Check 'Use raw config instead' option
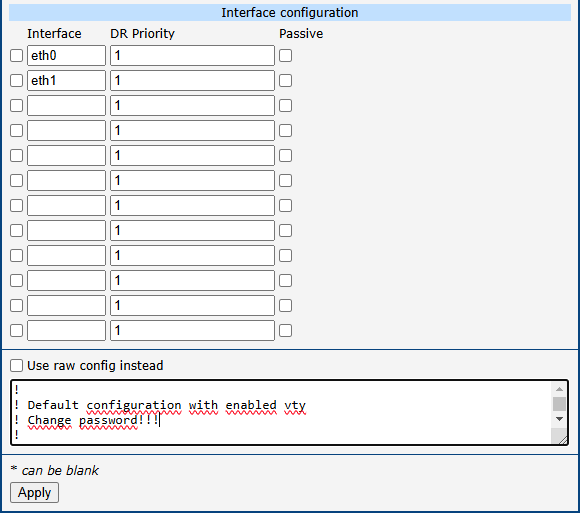Viewport: 580px width, 513px height. (x=16, y=365)
